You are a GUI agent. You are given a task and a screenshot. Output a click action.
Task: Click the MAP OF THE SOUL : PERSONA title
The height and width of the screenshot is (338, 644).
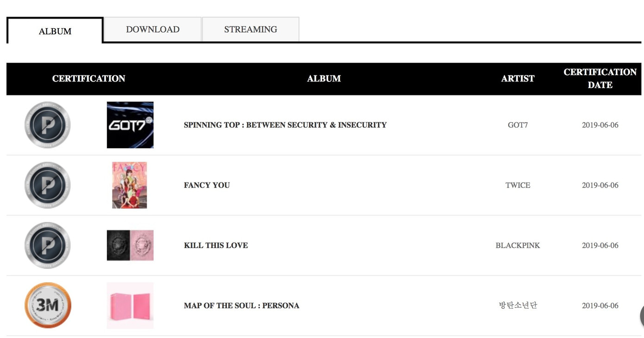(241, 306)
